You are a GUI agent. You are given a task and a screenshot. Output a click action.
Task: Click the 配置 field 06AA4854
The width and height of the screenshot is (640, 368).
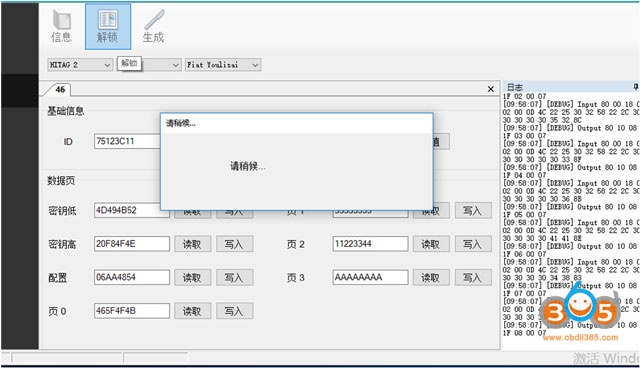[132, 277]
